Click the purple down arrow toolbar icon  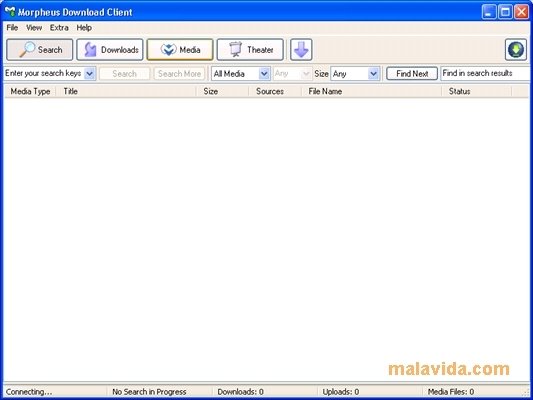click(x=301, y=50)
